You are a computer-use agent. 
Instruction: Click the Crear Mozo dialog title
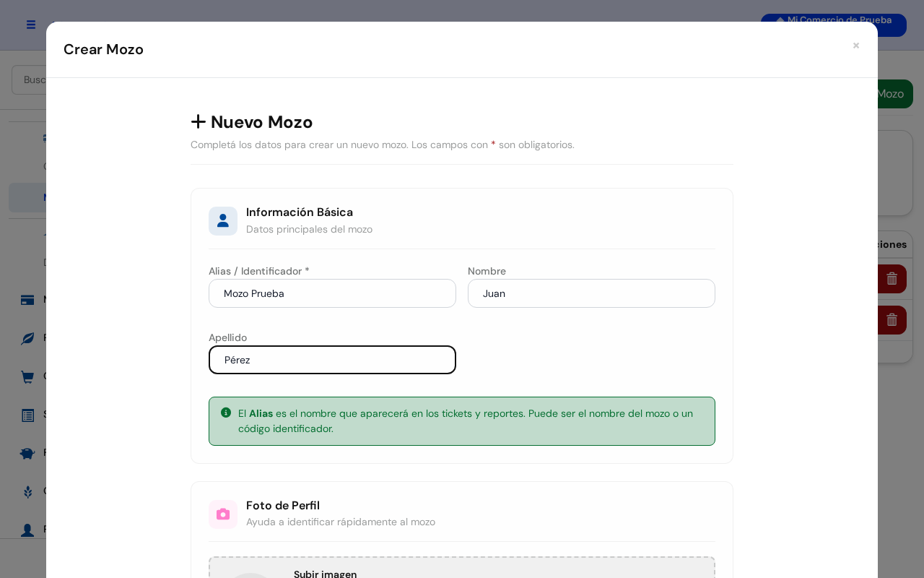103,49
